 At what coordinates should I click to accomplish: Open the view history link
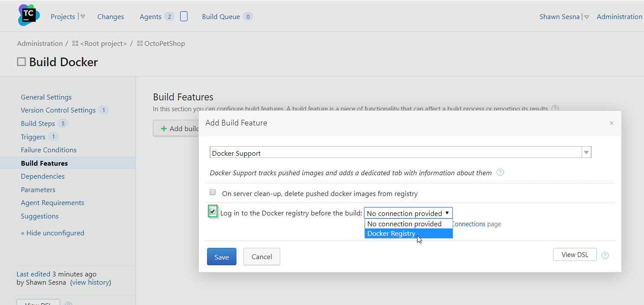click(x=91, y=283)
